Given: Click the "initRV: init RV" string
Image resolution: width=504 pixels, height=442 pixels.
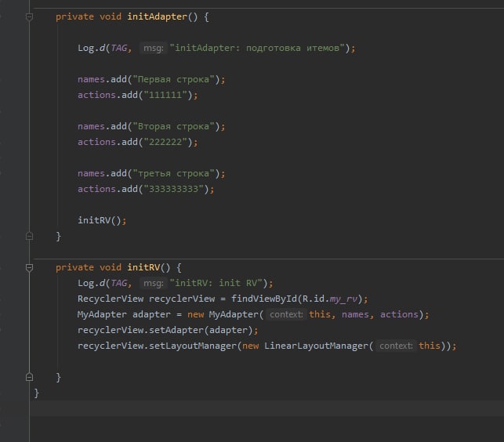Looking at the screenshot, I should pyautogui.click(x=216, y=283).
